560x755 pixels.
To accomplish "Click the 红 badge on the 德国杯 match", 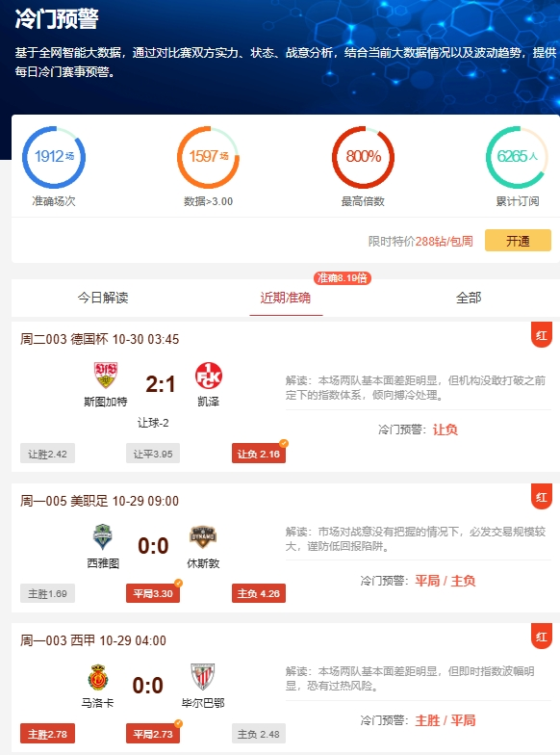I will tap(541, 335).
